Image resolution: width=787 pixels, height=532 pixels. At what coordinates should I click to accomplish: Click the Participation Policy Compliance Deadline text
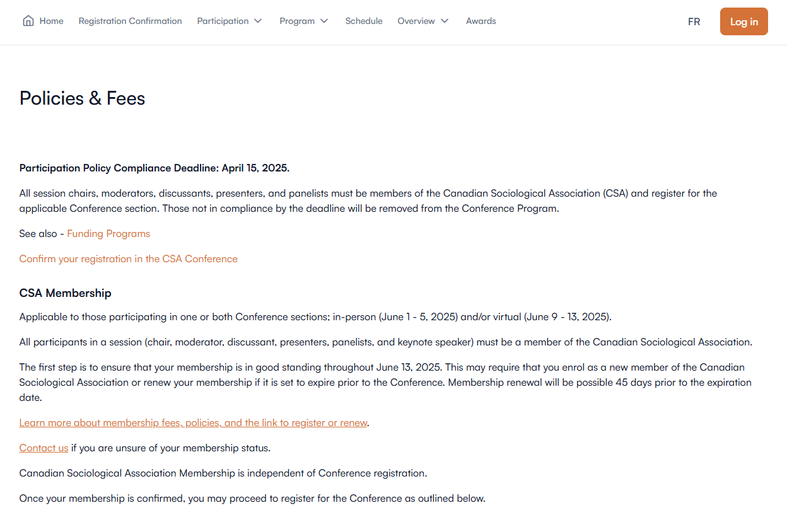click(x=154, y=168)
